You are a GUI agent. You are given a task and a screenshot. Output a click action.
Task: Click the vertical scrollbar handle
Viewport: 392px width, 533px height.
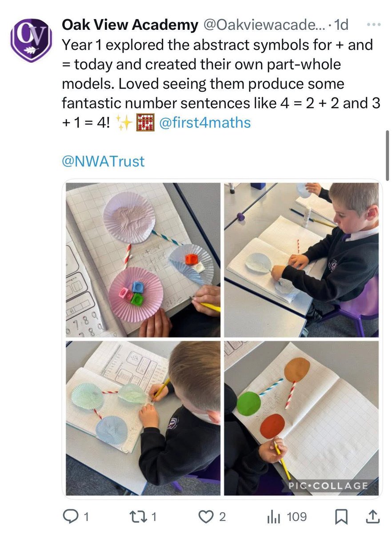tap(387, 155)
